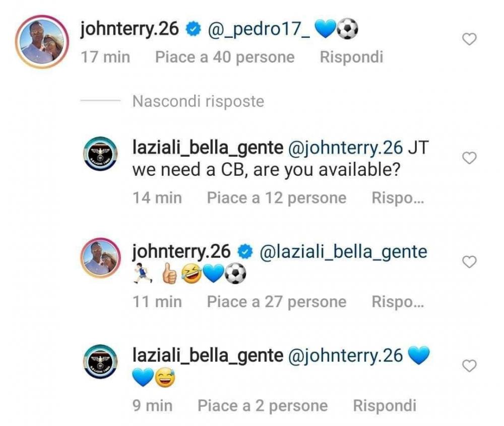Screen dimensions: 504x426
Task: Collapse replies via Nascondi risposte
Action: point(198,101)
